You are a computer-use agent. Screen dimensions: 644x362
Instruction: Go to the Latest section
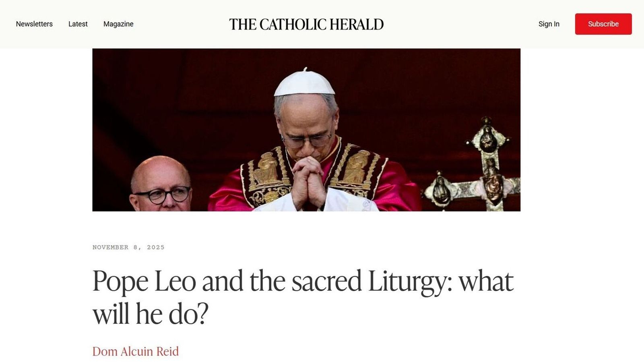[78, 24]
